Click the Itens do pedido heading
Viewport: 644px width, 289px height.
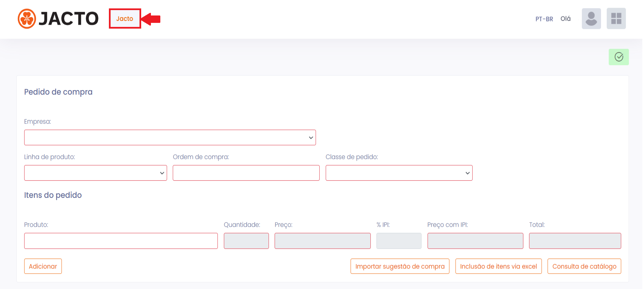pos(53,195)
